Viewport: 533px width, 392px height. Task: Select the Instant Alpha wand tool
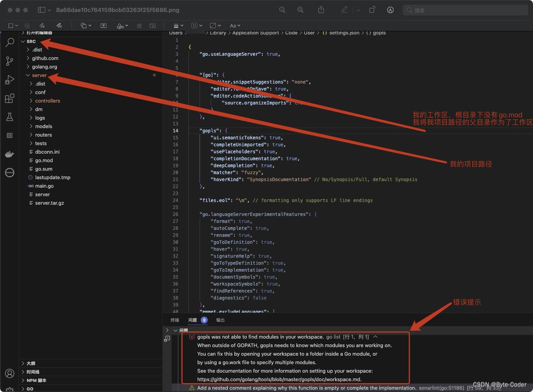(27, 26)
